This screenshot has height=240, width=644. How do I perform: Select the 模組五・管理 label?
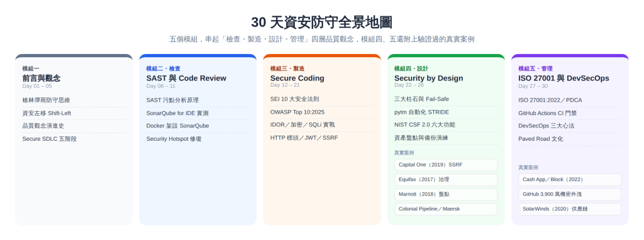(x=535, y=68)
